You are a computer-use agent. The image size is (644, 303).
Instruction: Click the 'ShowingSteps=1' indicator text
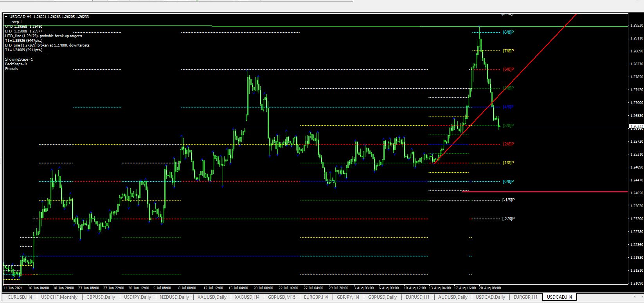click(19, 59)
